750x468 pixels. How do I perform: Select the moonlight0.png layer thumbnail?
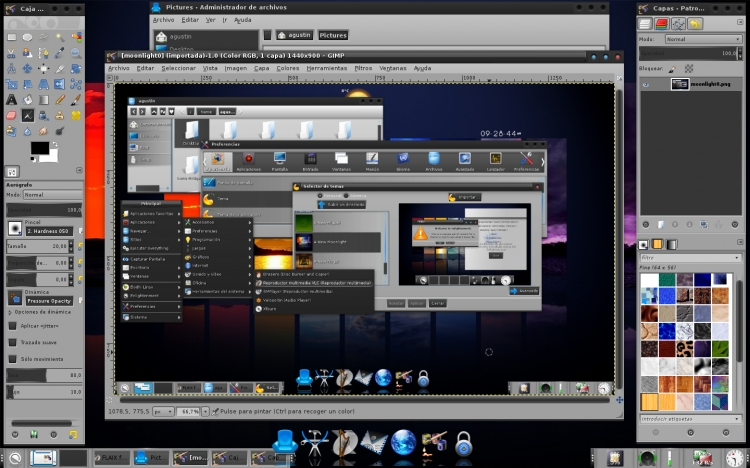(x=679, y=84)
